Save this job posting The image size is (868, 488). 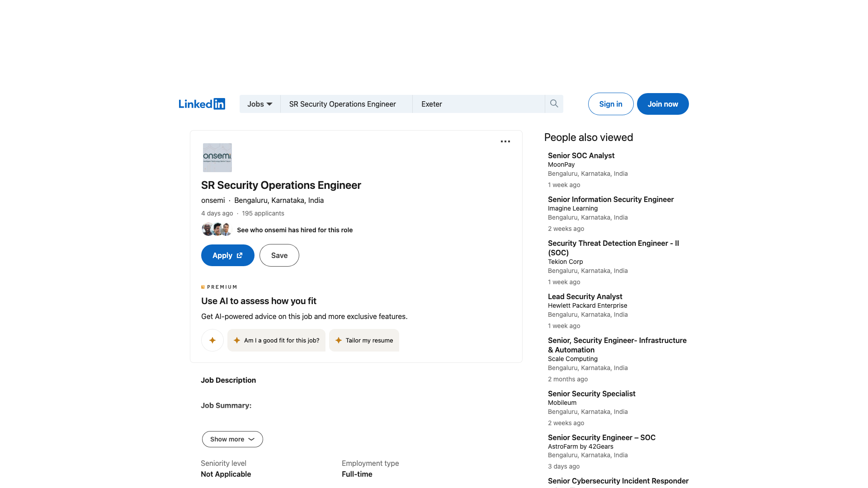(279, 255)
